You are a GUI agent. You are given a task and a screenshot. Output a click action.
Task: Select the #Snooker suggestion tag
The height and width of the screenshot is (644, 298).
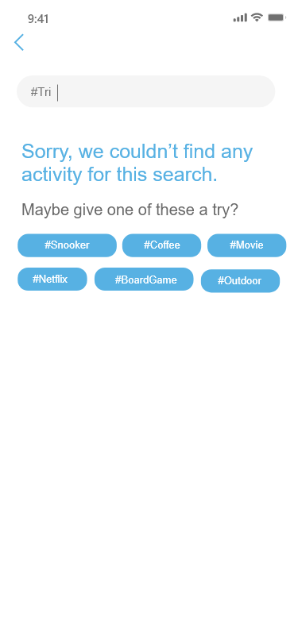tap(67, 245)
